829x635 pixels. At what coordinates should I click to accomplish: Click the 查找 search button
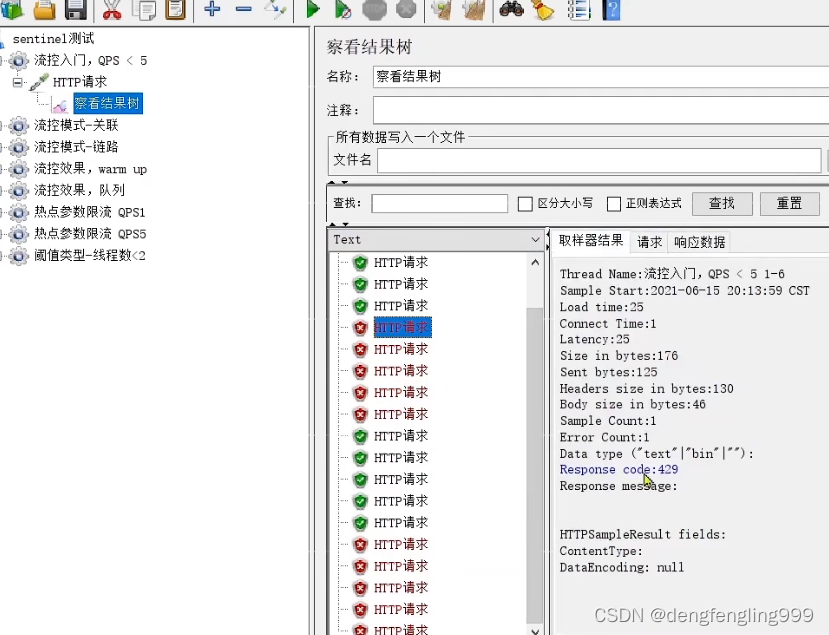[722, 204]
